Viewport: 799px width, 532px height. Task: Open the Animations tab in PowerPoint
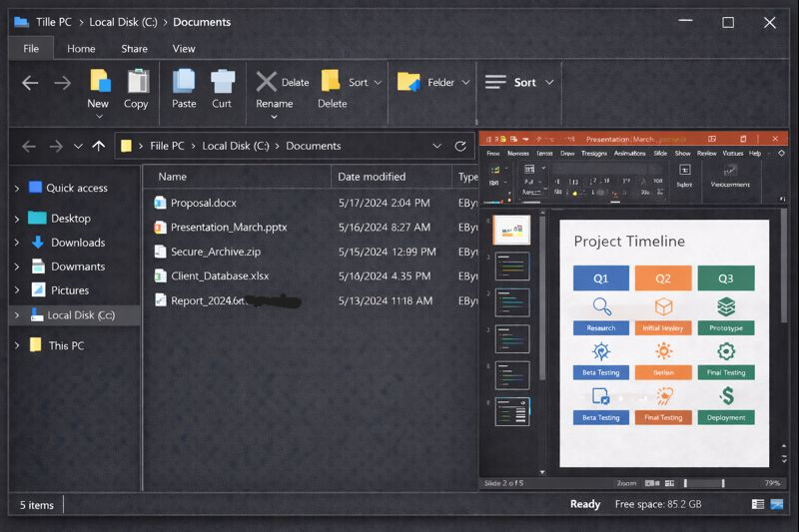click(x=629, y=154)
